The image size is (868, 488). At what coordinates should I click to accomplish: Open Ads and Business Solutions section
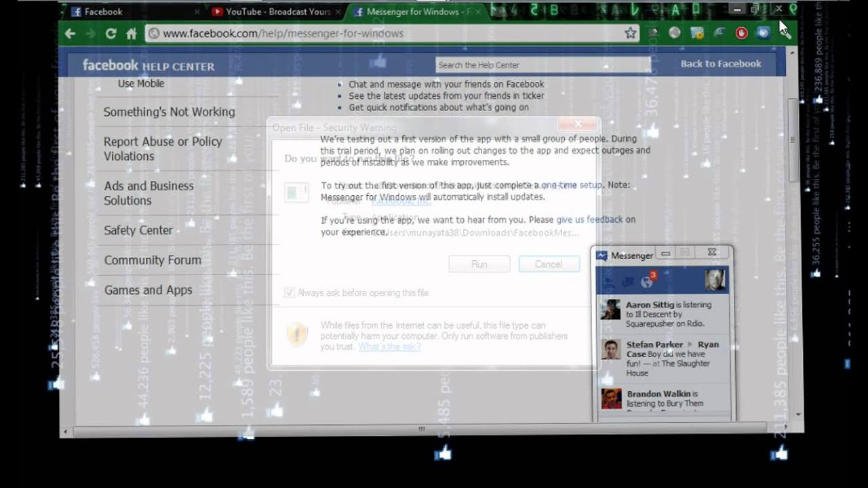pyautogui.click(x=149, y=193)
